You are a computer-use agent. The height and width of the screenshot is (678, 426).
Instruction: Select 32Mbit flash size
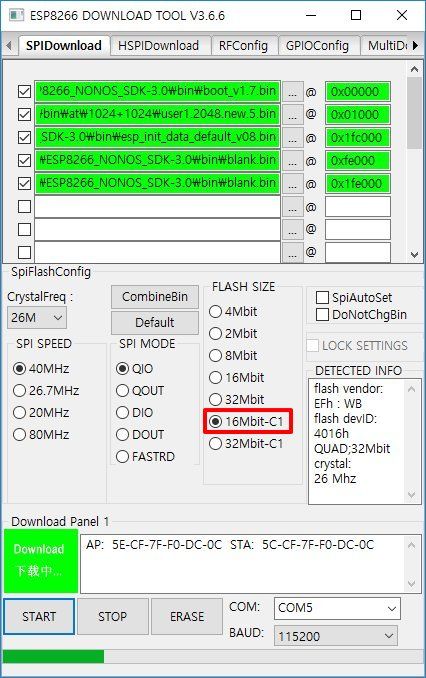(x=237, y=400)
